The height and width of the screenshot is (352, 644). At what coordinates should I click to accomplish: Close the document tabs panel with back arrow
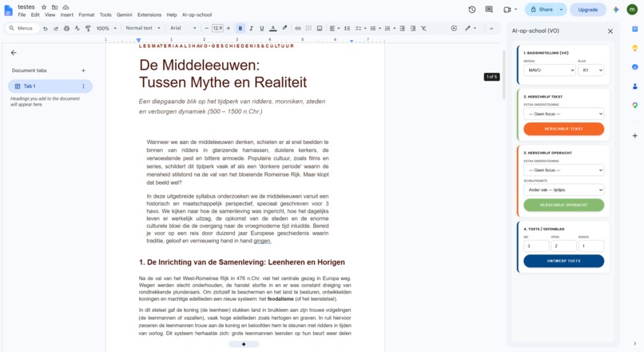[14, 53]
